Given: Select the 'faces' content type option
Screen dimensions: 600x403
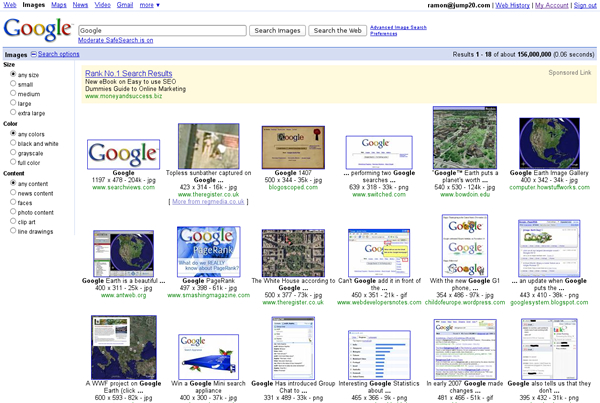Looking at the screenshot, I should click(x=12, y=201).
